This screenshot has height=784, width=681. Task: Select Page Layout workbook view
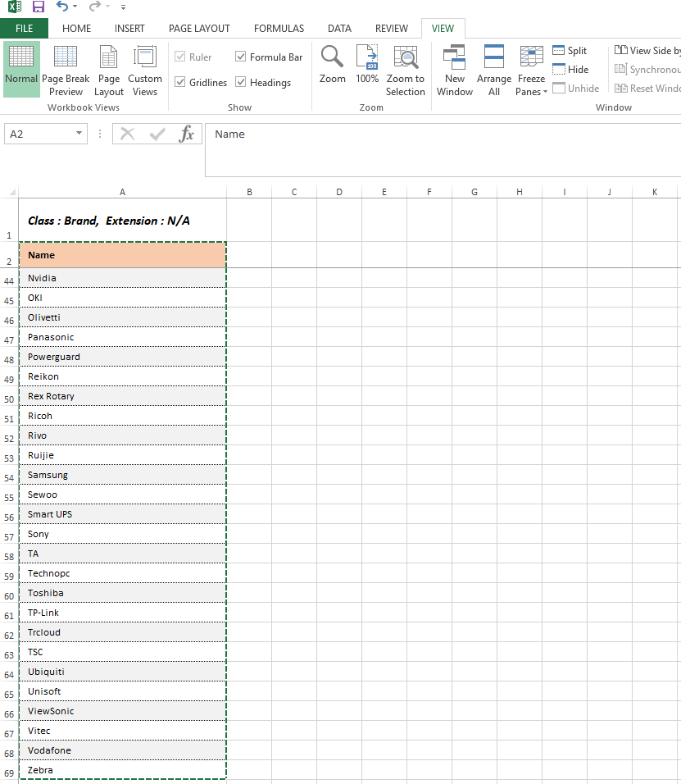tap(108, 71)
